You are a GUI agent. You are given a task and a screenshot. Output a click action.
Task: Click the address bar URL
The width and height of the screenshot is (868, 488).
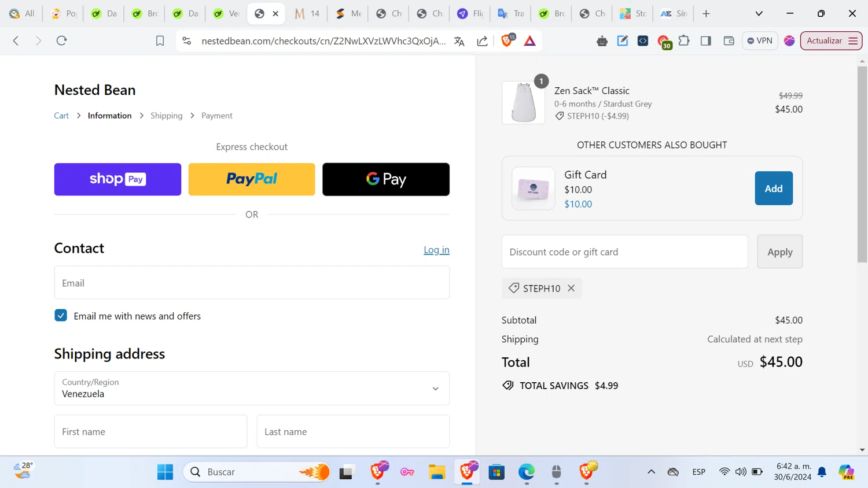click(323, 41)
